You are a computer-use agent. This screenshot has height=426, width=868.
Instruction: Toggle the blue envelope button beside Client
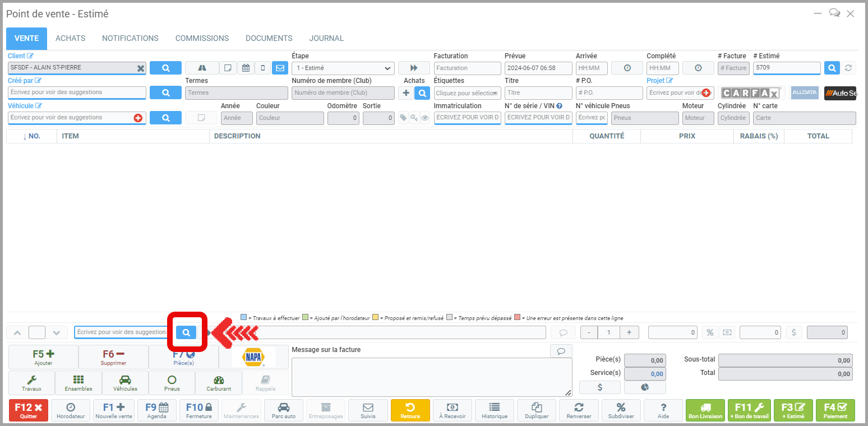279,68
